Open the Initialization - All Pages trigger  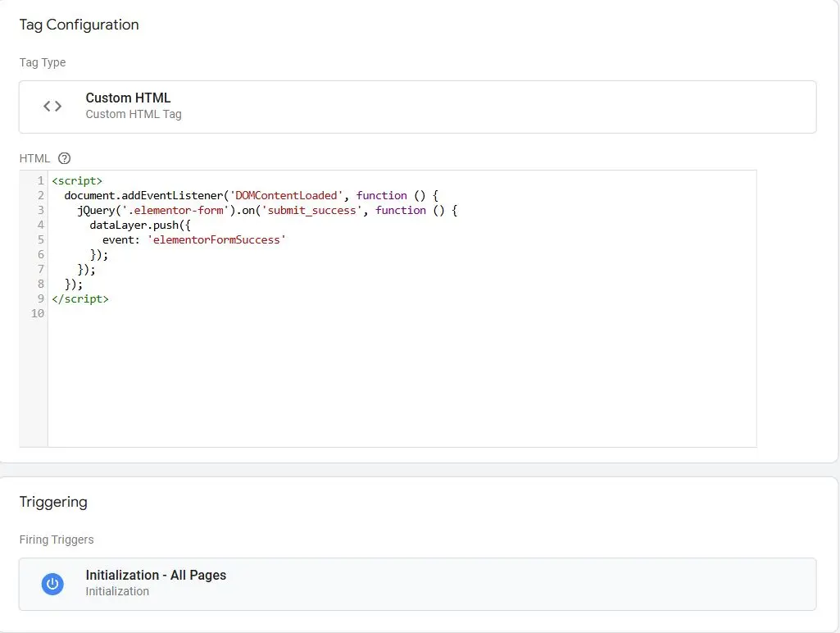(x=417, y=584)
